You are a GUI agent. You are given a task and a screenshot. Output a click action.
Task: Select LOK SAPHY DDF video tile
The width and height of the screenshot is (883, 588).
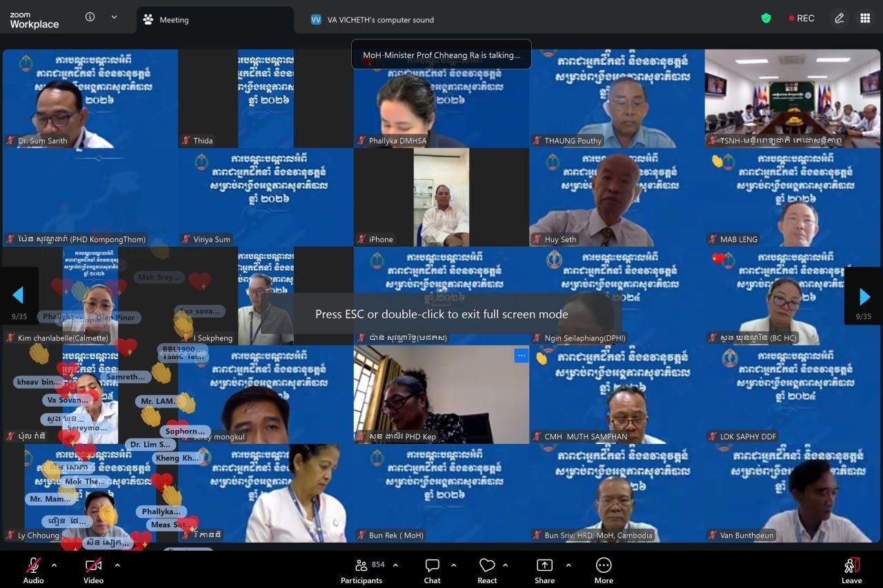click(x=793, y=394)
